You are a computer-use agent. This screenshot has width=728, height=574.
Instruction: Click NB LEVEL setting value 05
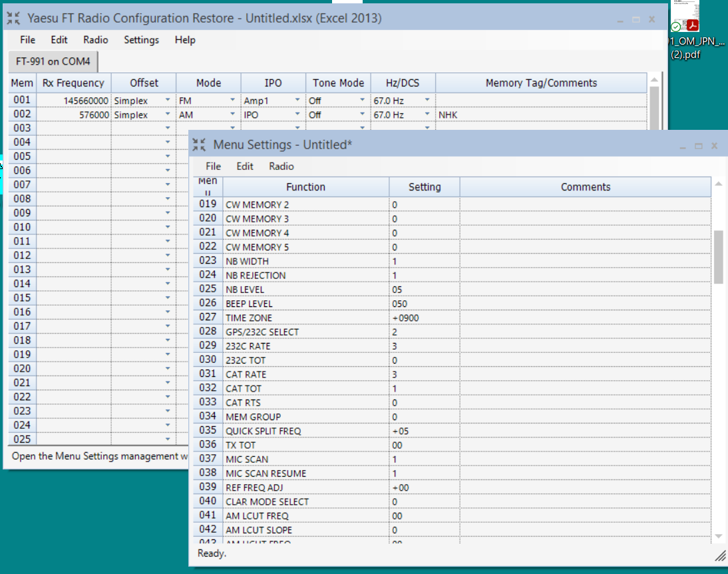coord(425,290)
